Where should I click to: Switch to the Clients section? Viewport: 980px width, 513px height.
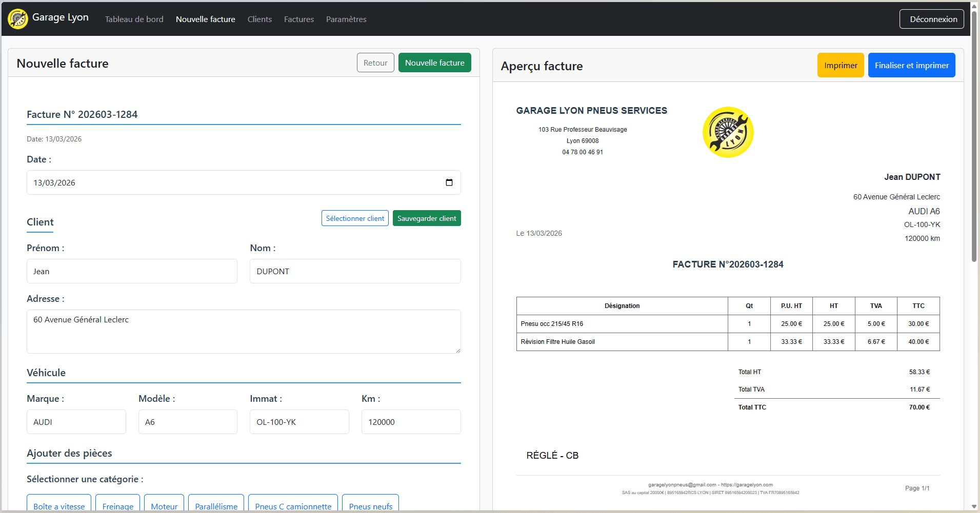[259, 19]
